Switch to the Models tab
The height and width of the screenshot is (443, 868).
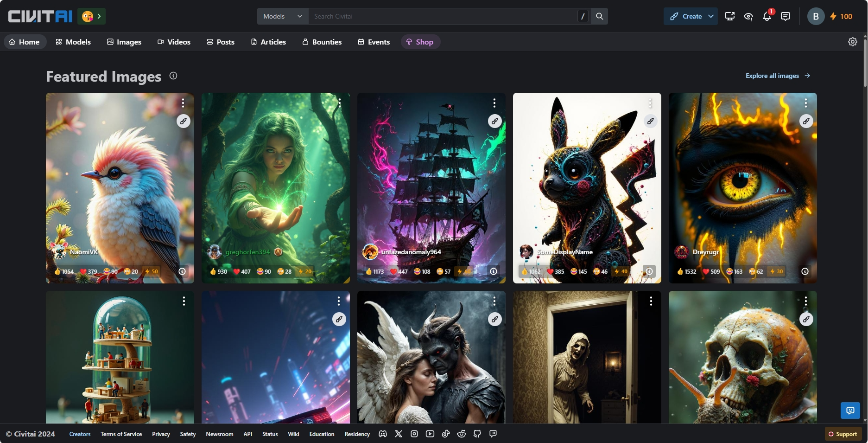click(x=73, y=42)
